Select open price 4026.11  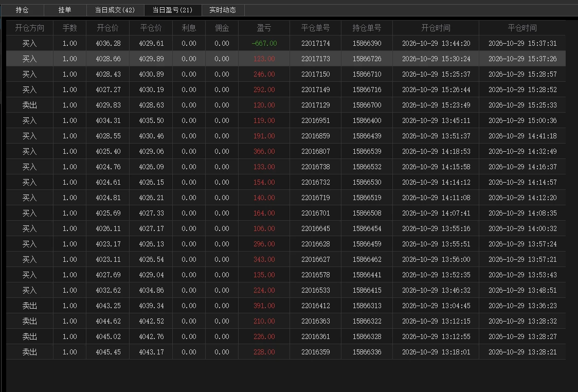108,228
